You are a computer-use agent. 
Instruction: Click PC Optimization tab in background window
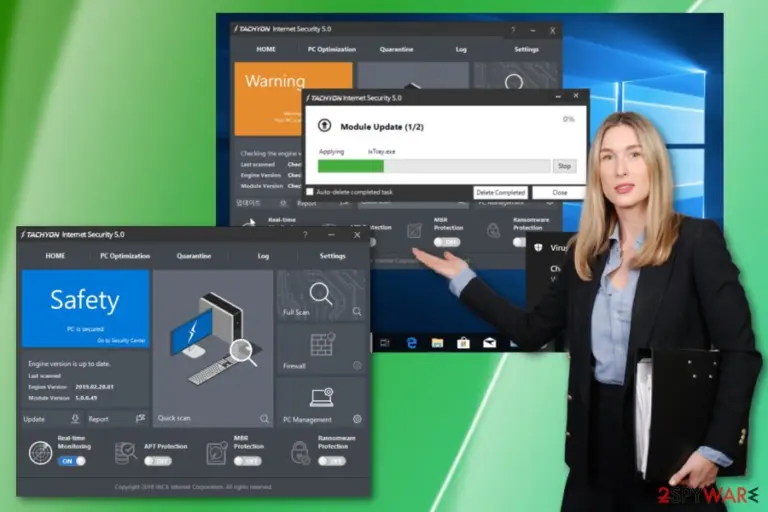332,49
